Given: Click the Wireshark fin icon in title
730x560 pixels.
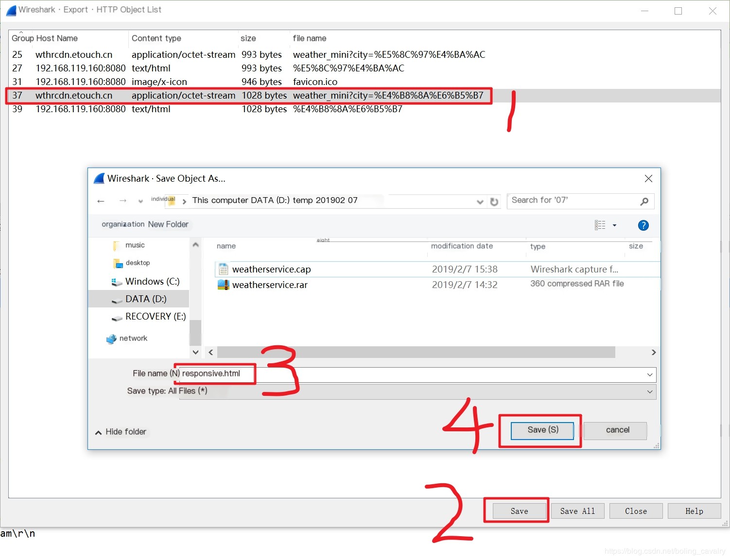Looking at the screenshot, I should click(x=11, y=10).
